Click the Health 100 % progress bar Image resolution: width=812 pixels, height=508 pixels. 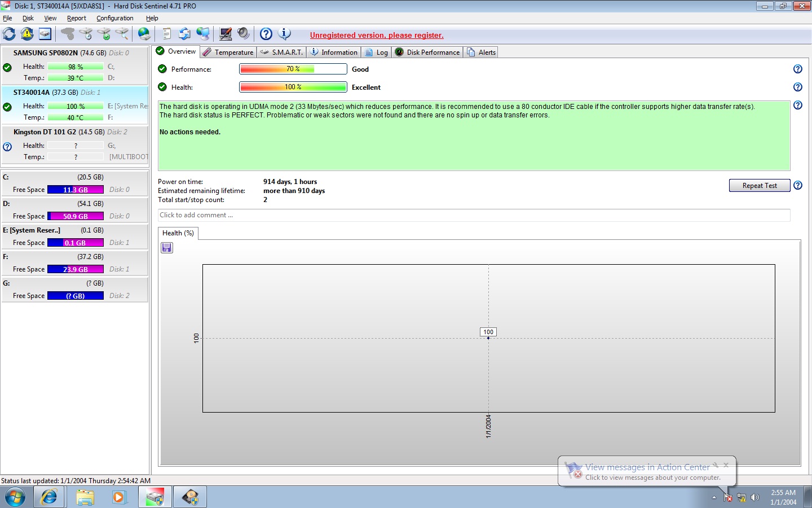click(x=293, y=87)
